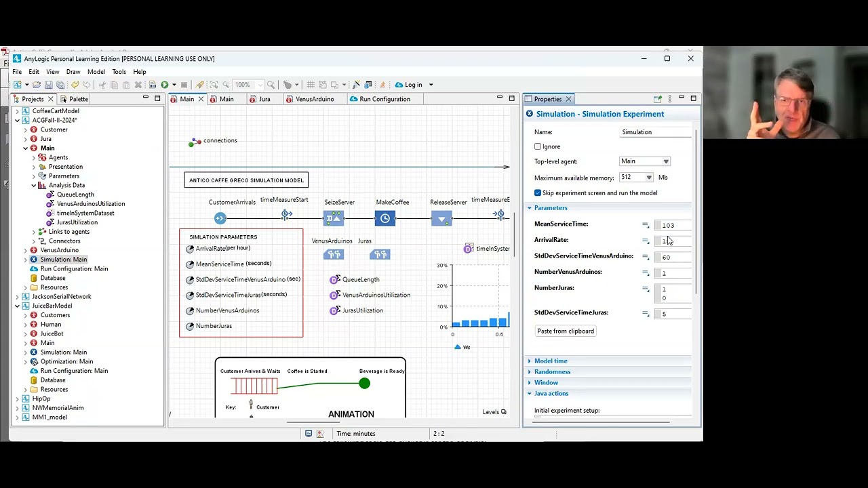Click the Juras resource pool icon

point(380,254)
